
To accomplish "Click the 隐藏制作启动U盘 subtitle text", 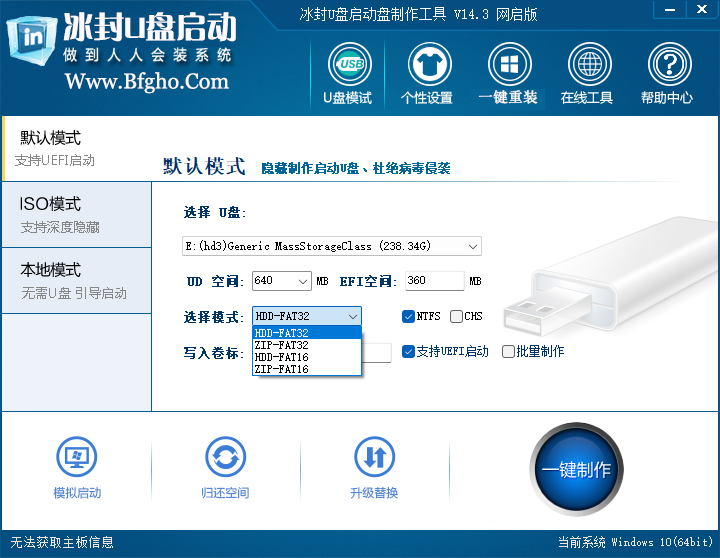I will [356, 168].
